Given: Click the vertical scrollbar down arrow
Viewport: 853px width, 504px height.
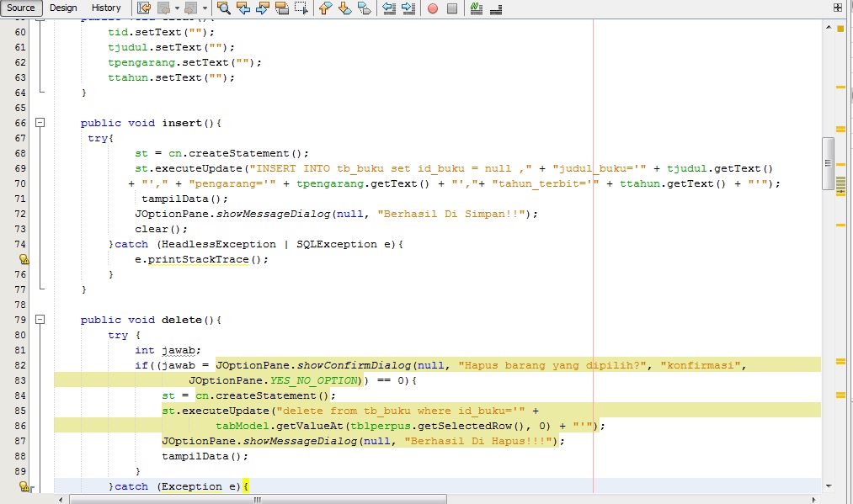Looking at the screenshot, I should [828, 485].
